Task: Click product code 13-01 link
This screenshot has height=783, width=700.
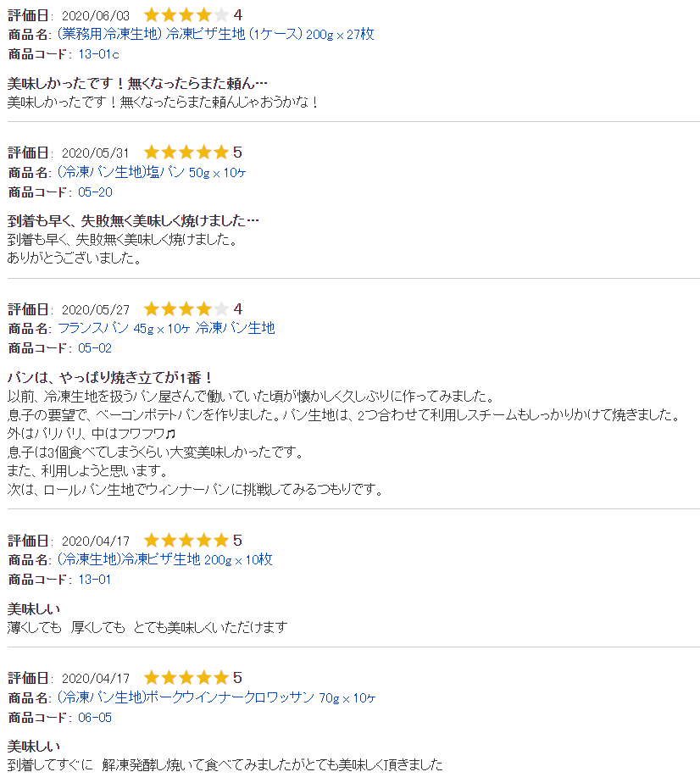Action: point(95,580)
